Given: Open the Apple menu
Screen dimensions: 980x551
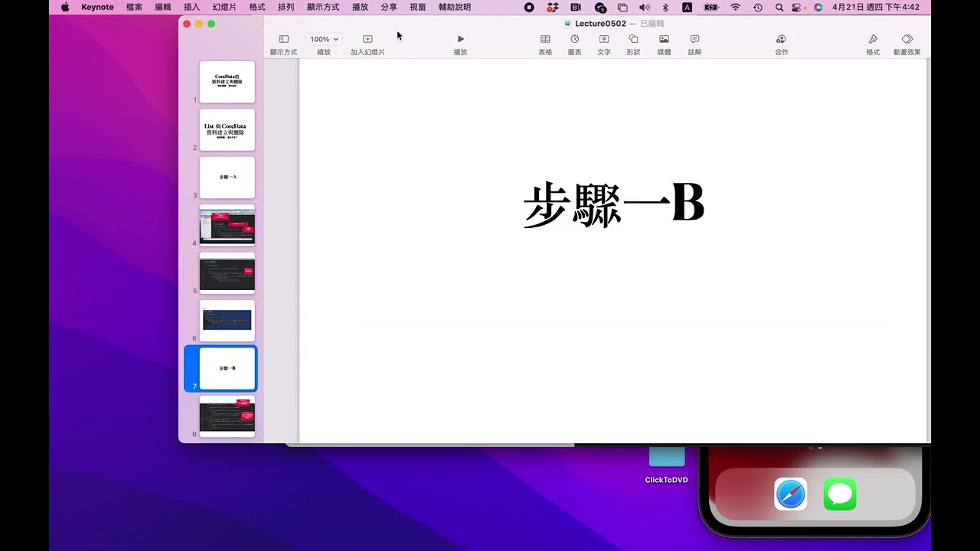Looking at the screenshot, I should click(65, 7).
